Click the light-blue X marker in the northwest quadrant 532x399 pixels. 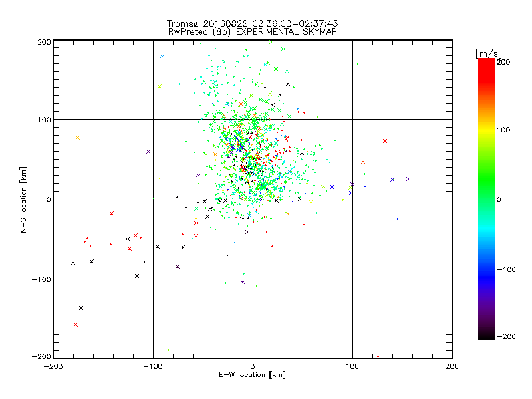click(x=162, y=57)
